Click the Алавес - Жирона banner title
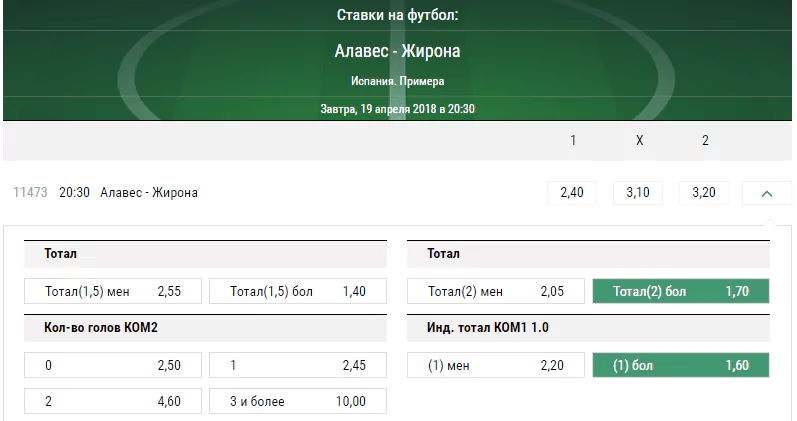The height and width of the screenshot is (421, 797). (397, 51)
